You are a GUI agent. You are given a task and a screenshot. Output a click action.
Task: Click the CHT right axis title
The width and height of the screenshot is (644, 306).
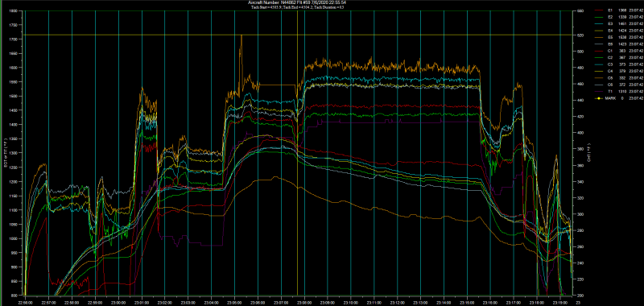coord(588,153)
